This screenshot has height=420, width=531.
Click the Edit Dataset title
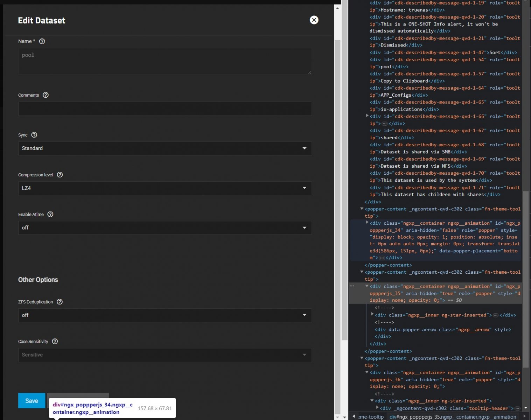42,20
